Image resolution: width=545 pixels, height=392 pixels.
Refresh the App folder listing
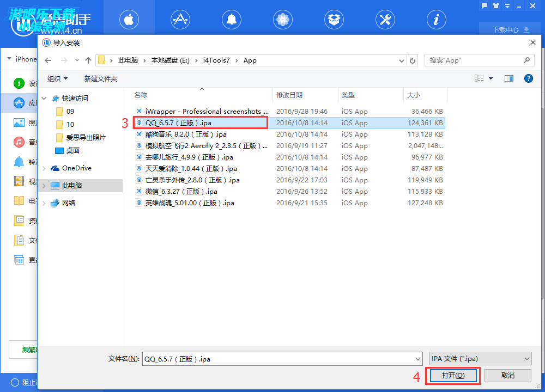[x=413, y=61]
